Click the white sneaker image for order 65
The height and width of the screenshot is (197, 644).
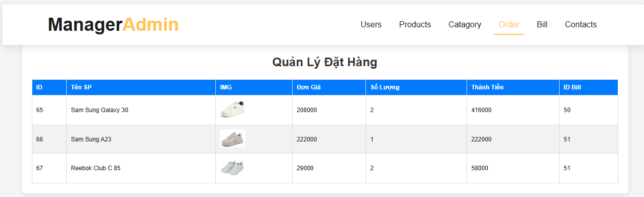pyautogui.click(x=233, y=110)
